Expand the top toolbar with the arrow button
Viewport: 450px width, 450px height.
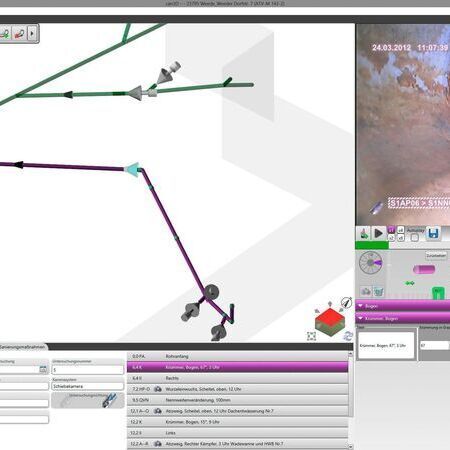[x=32, y=33]
